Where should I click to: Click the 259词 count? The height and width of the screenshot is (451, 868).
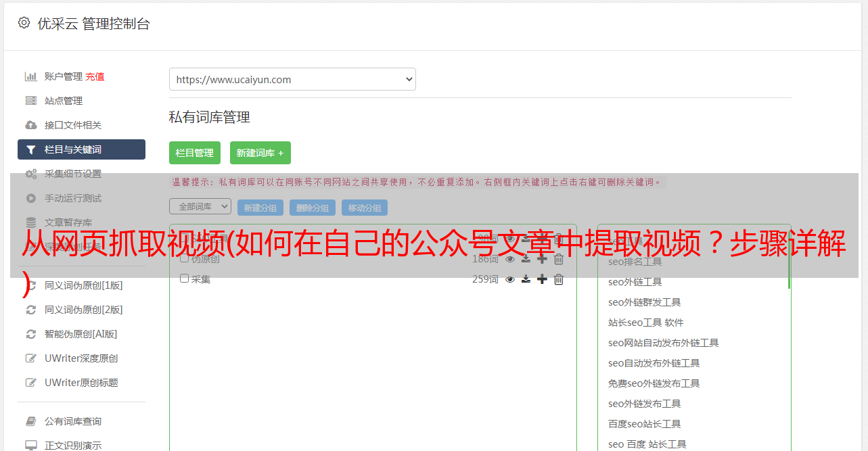pos(485,279)
